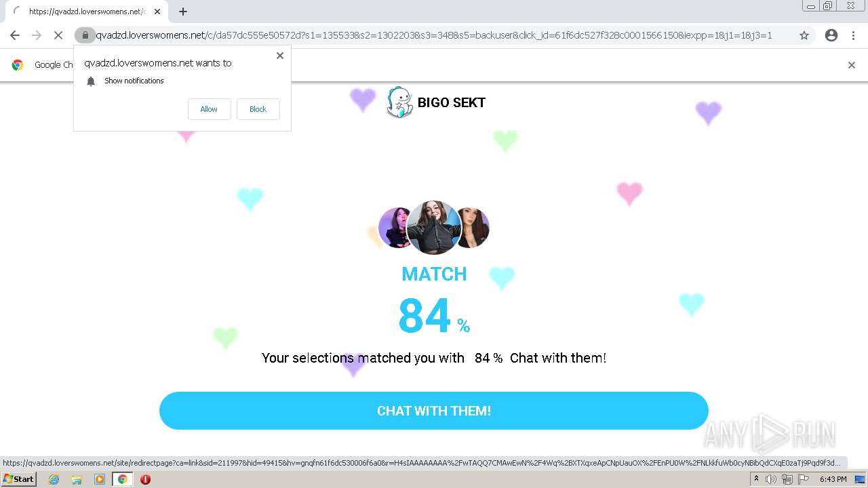Launch Internet Explorer from the taskbar
Viewport: 868px width, 488px height.
(x=54, y=479)
